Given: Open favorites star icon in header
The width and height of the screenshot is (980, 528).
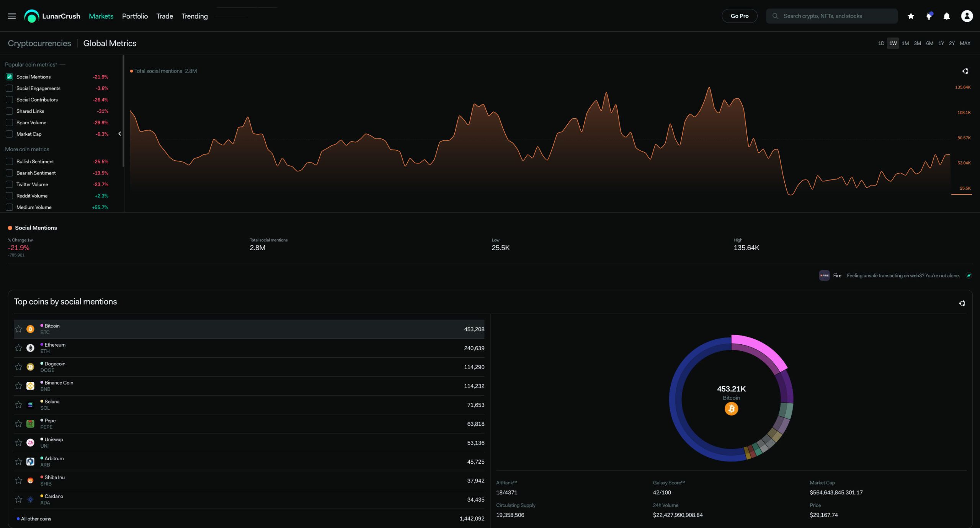Looking at the screenshot, I should [x=911, y=16].
